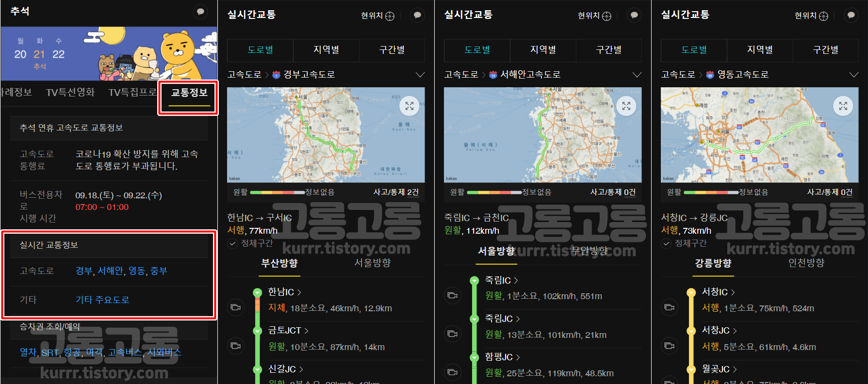Open CCTV camera for 서창IC
The image size is (868, 384).
point(670,307)
